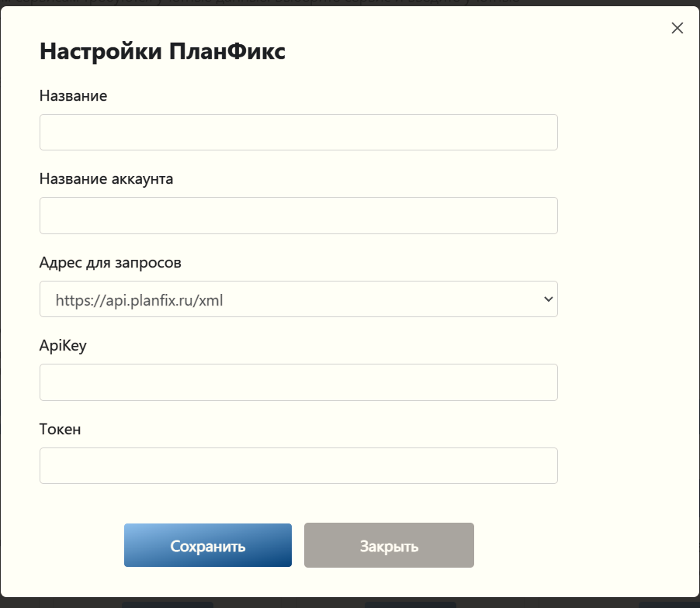Click the Название аккаунта label
700x608 pixels.
(x=106, y=179)
